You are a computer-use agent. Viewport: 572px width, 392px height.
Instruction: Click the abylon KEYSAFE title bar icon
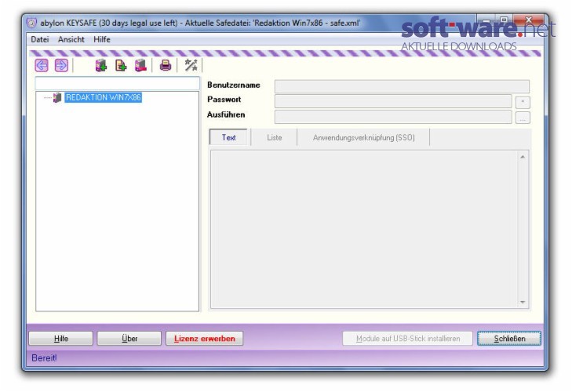[x=31, y=23]
